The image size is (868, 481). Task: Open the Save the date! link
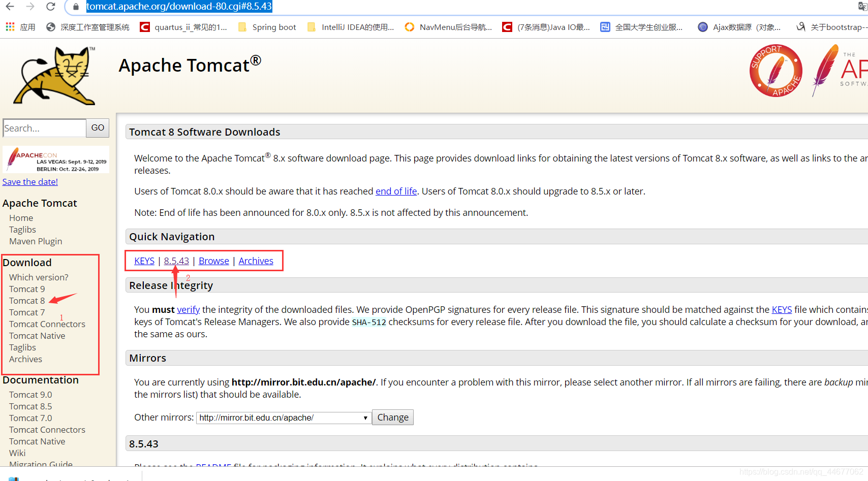[x=30, y=182]
